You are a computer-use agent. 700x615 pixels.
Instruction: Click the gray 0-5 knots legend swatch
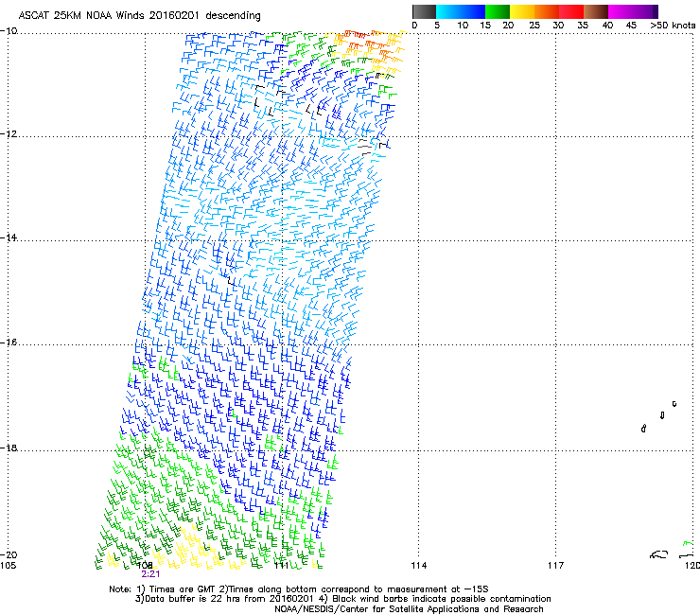(424, 11)
